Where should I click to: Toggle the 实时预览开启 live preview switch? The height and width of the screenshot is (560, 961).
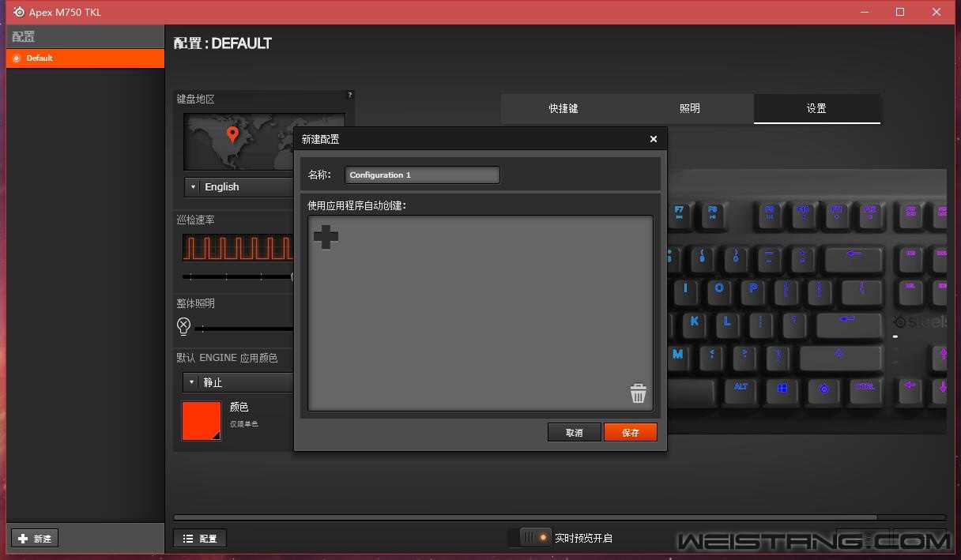(x=535, y=538)
